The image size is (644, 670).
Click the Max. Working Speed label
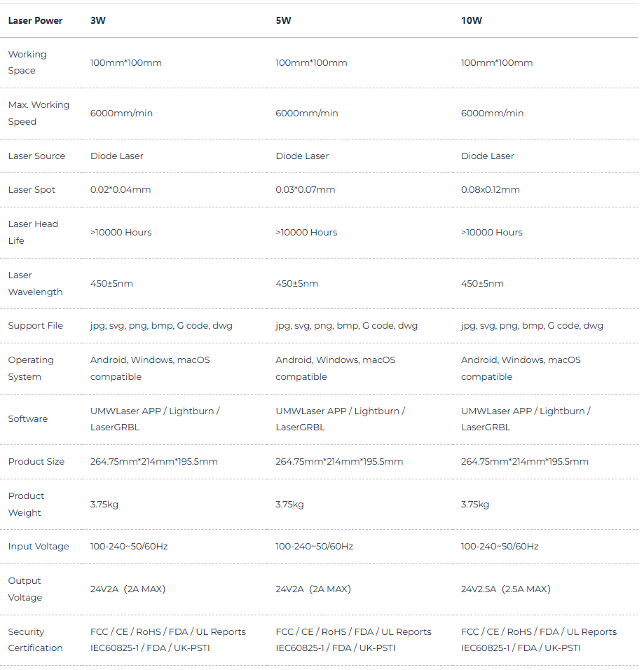coord(39,114)
